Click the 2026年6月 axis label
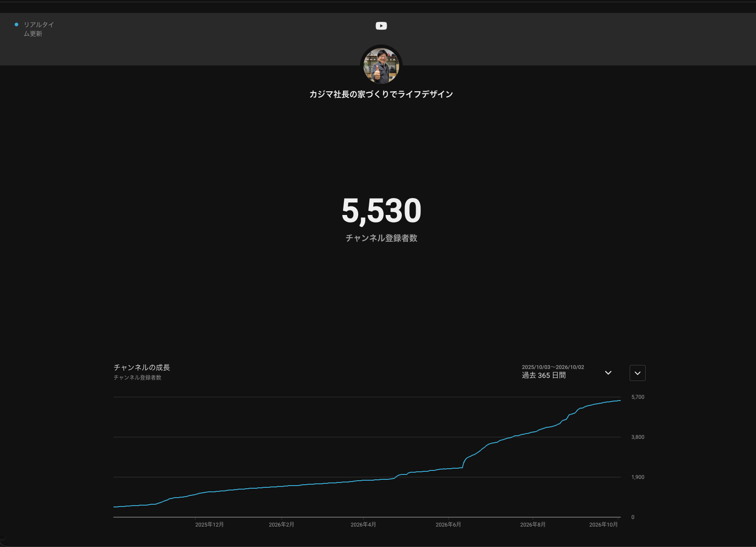756x547 pixels. 449,525
